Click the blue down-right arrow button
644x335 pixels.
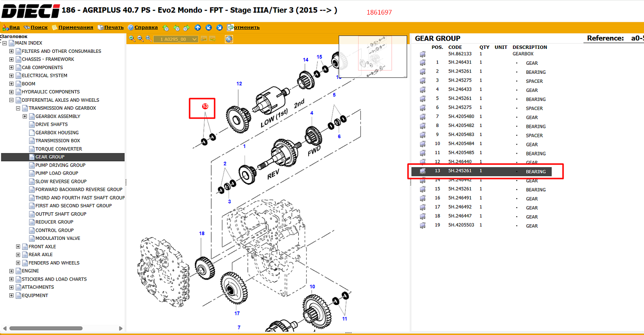tap(219, 27)
